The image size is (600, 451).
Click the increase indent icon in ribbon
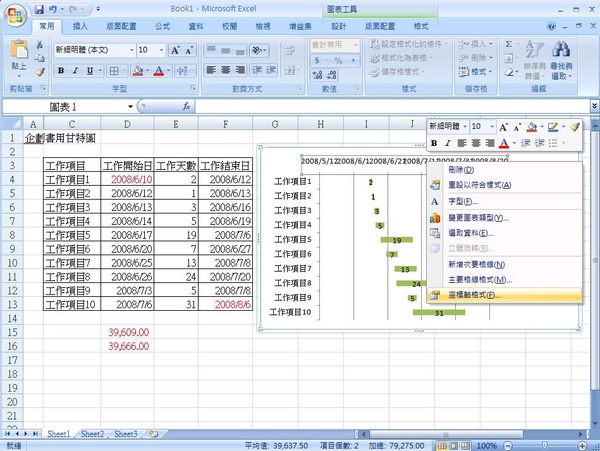click(x=271, y=70)
